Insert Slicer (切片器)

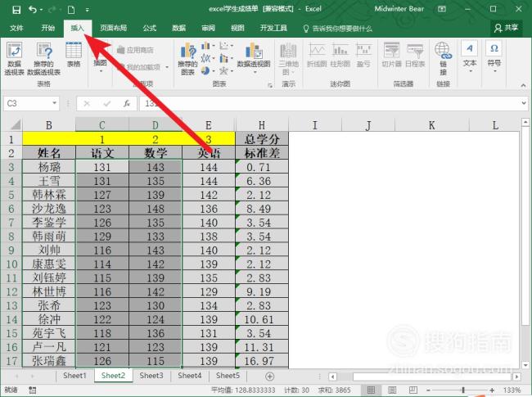391,54
